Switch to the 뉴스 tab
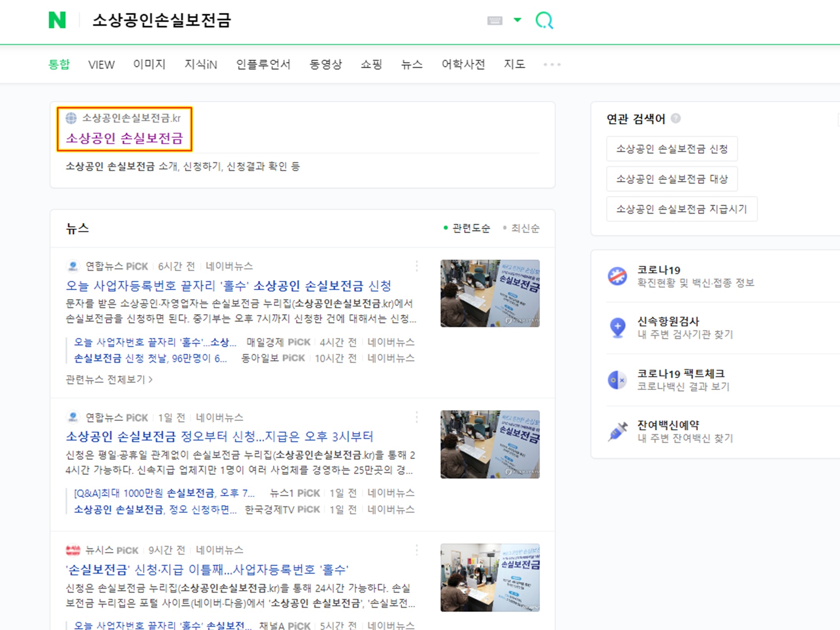 click(411, 65)
